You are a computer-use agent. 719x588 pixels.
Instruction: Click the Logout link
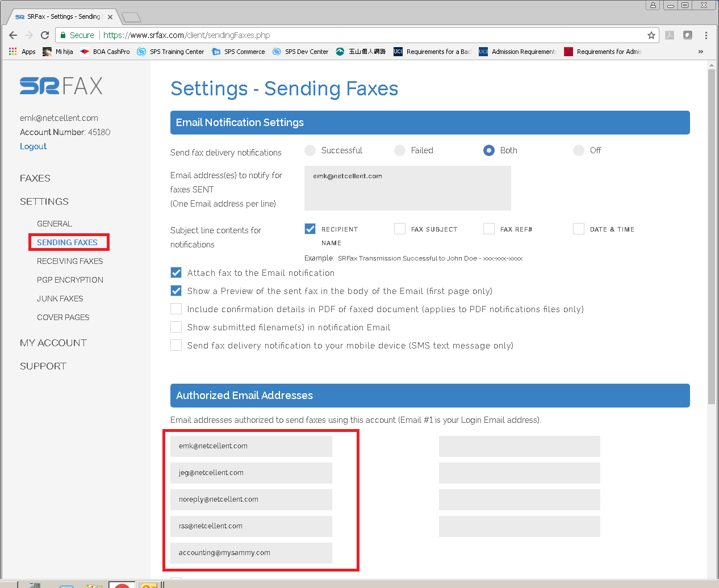pos(33,146)
